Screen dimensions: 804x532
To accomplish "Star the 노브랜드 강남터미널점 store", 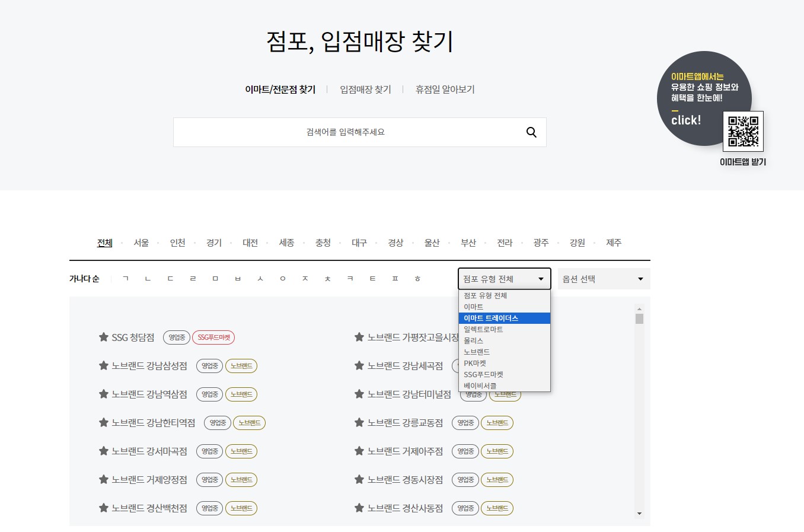I will point(359,394).
